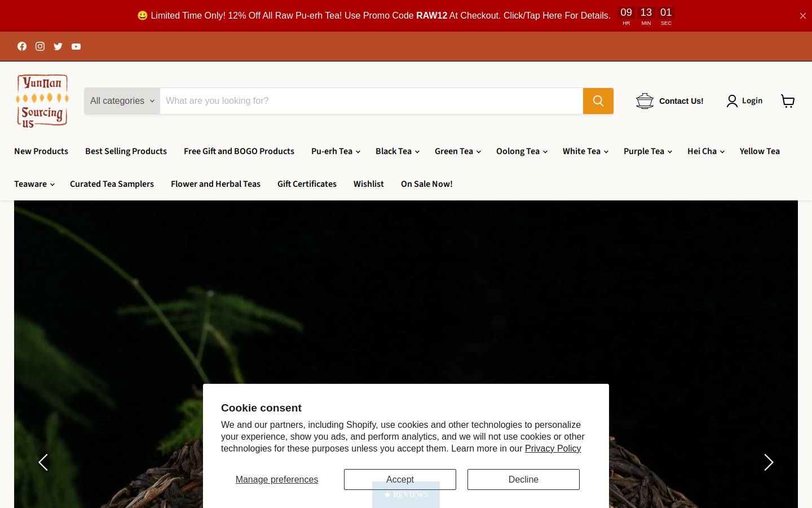This screenshot has width=812, height=508.
Task: Open the Privacy Policy link
Action: pos(553,448)
